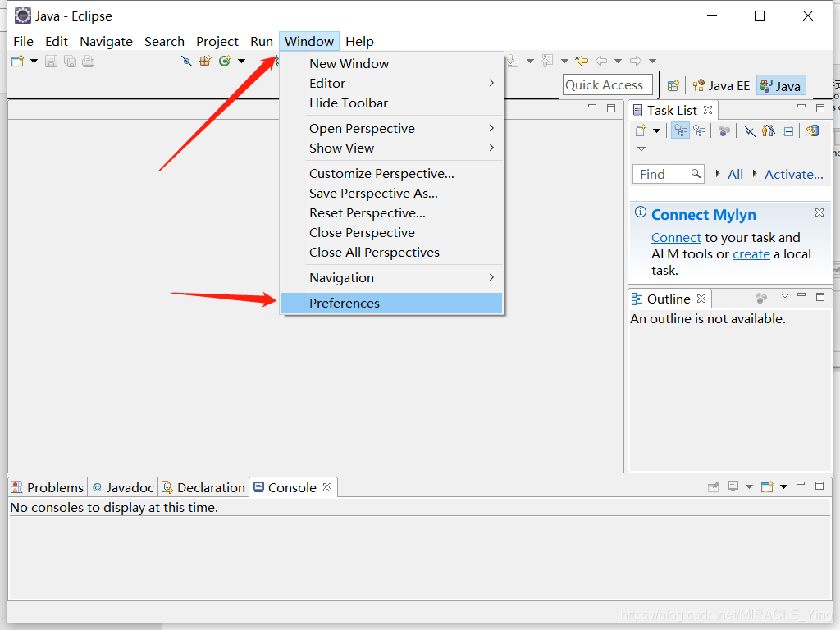Click the Focus on Workweek icon
Image resolution: width=840 pixels, height=630 pixels.
click(724, 130)
